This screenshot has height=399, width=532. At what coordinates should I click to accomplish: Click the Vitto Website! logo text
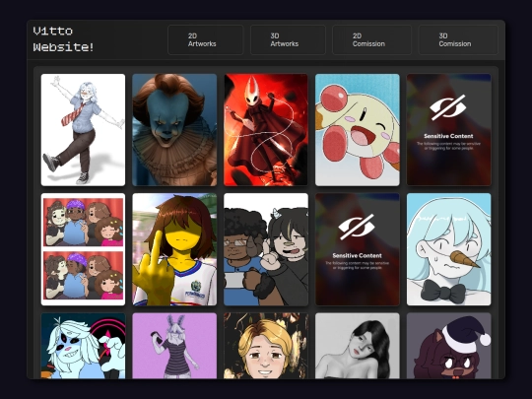(63, 39)
